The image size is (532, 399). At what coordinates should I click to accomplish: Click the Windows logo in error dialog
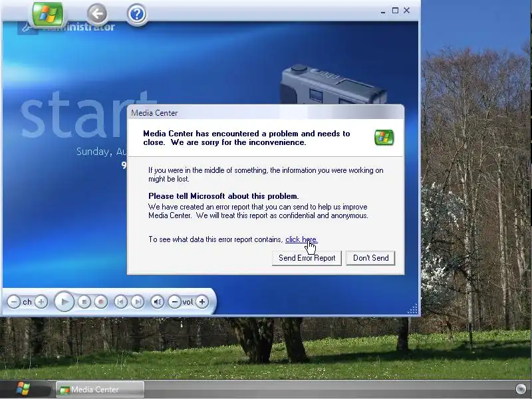[x=384, y=138]
